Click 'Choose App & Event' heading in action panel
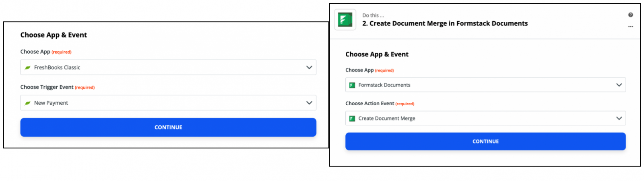644x181 pixels. click(377, 54)
